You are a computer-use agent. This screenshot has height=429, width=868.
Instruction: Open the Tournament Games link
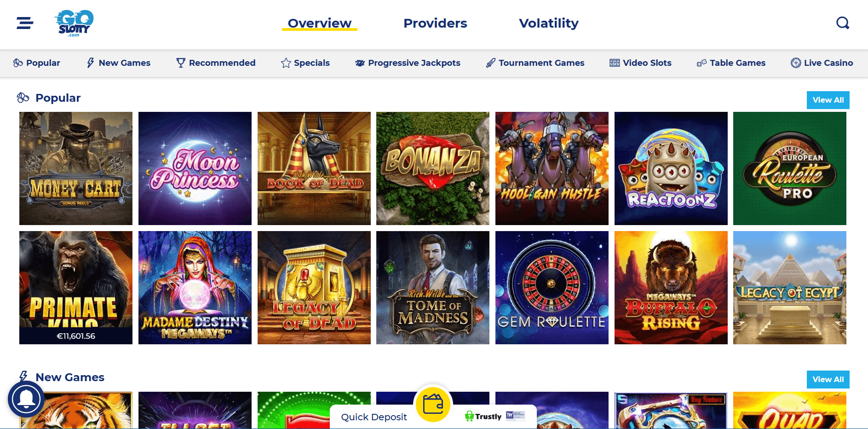[535, 63]
